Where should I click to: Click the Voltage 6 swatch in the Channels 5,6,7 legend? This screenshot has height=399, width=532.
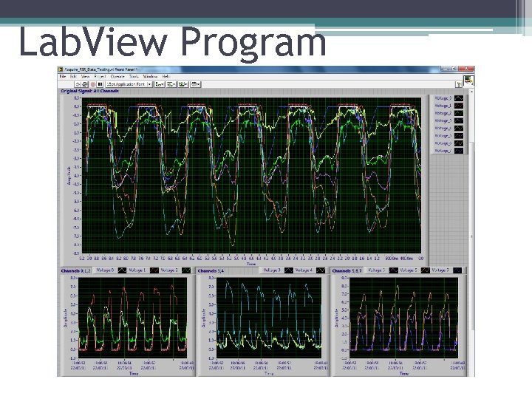coord(426,270)
